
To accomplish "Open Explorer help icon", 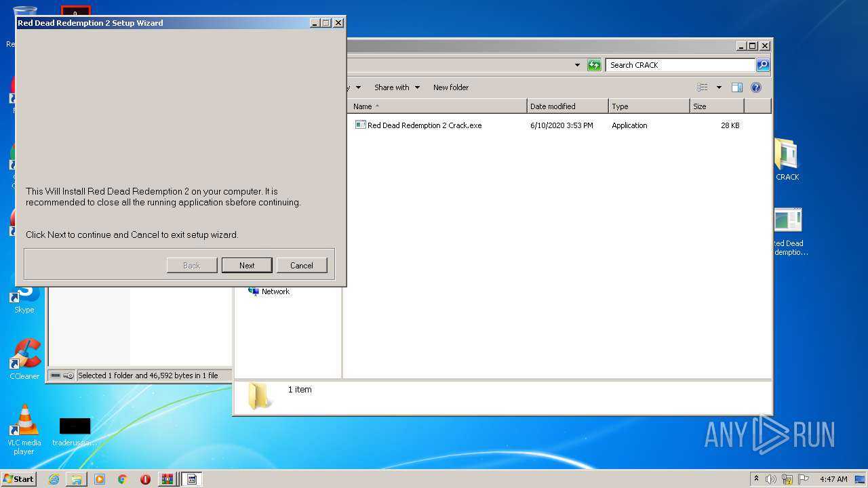I will (x=756, y=87).
